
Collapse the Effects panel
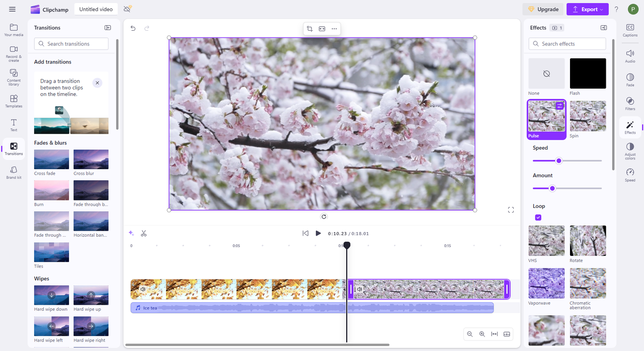tap(604, 28)
